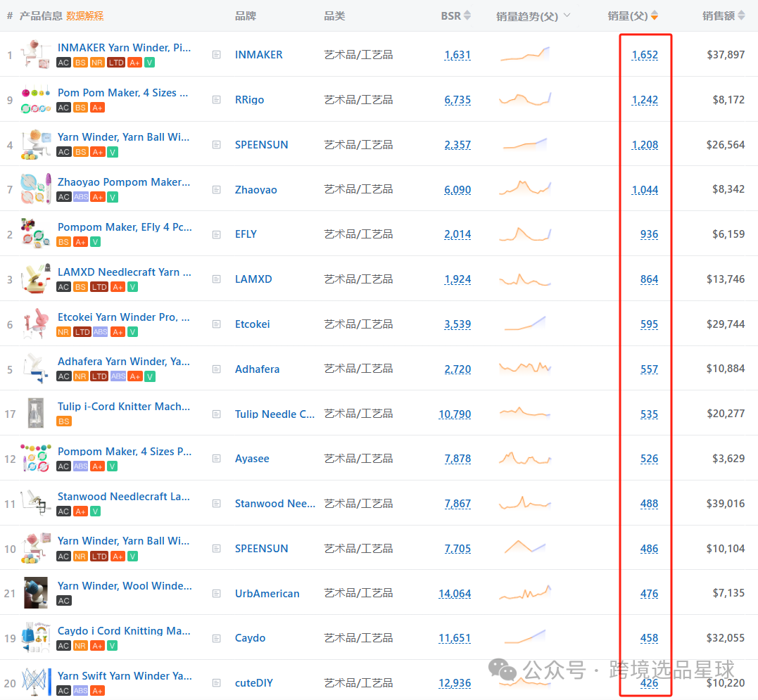758x700 pixels.
Task: Open the 数据解释 link in header
Action: (x=85, y=16)
